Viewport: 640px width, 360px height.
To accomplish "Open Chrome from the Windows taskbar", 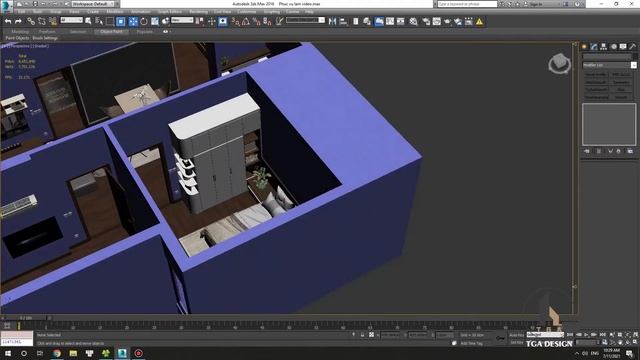I will [x=57, y=353].
